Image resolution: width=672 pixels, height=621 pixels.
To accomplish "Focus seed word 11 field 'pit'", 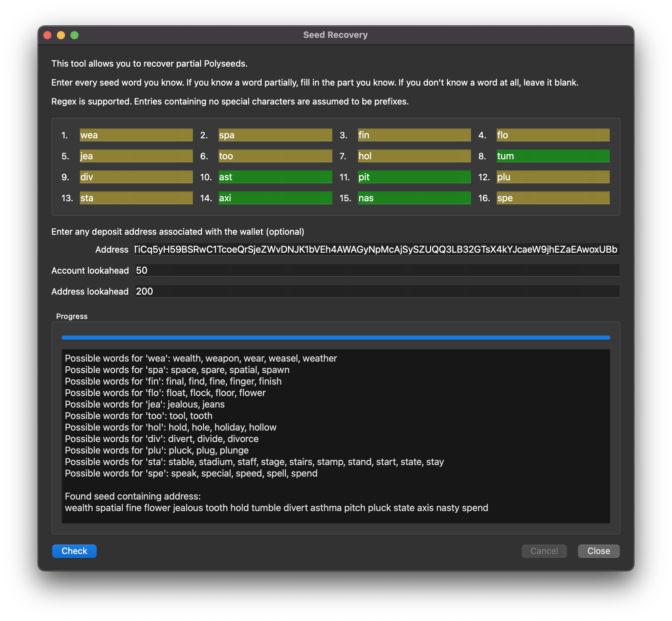I will coord(414,177).
